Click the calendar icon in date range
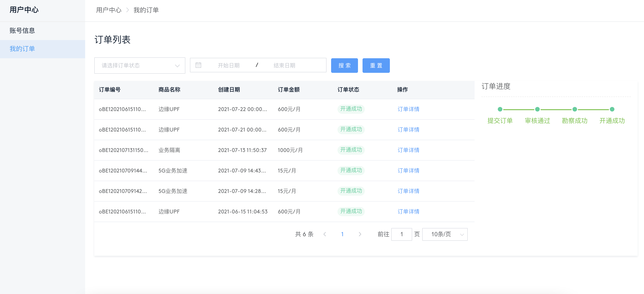The height and width of the screenshot is (294, 644). [198, 65]
